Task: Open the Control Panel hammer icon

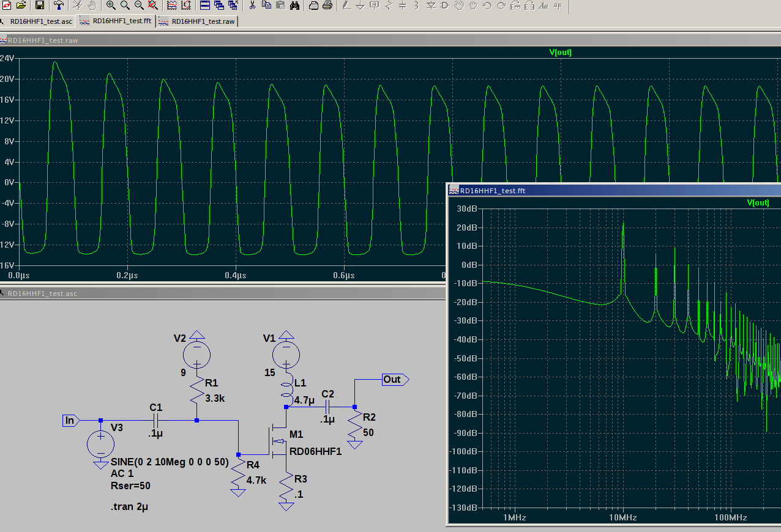Action: pos(59,6)
